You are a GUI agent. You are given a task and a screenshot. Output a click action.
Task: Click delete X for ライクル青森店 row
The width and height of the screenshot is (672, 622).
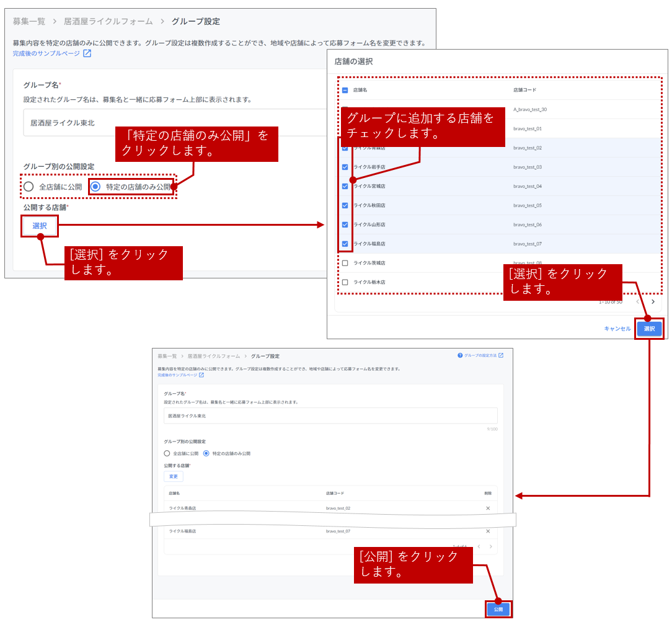pos(488,509)
